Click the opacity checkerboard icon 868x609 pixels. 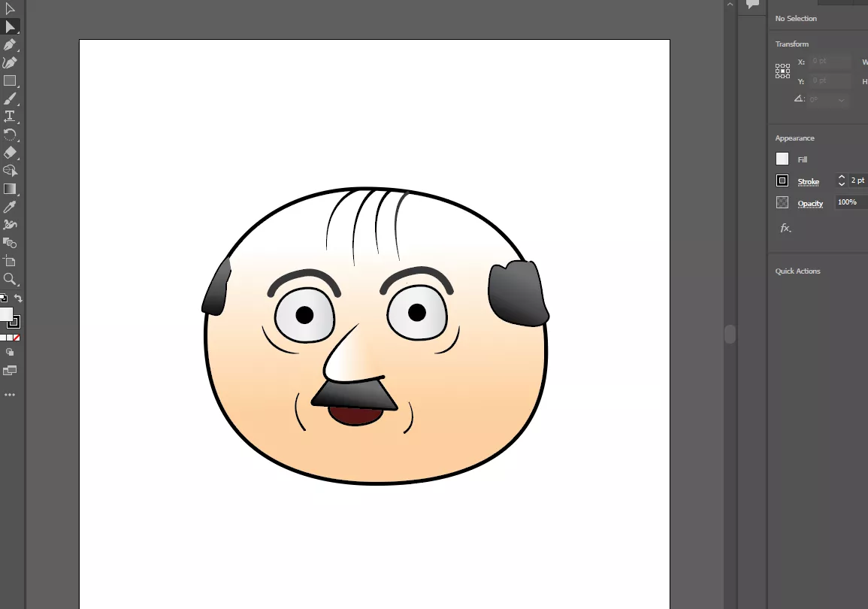pyautogui.click(x=782, y=203)
